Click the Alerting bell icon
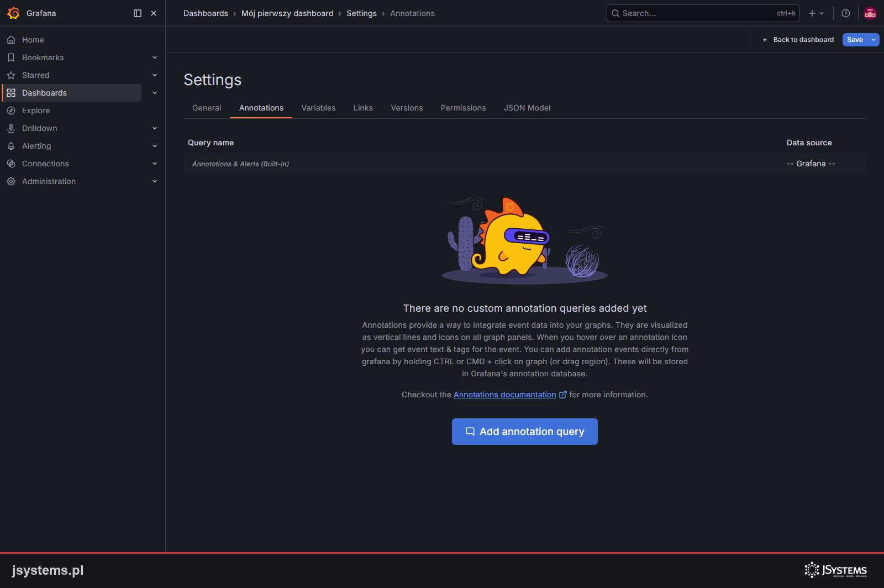The image size is (884, 588). tap(11, 146)
